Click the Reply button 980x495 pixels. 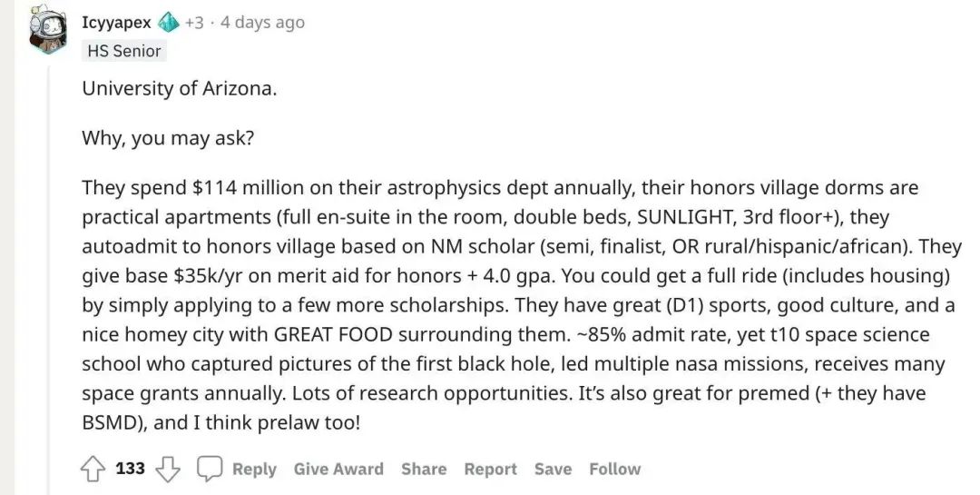pyautogui.click(x=254, y=470)
